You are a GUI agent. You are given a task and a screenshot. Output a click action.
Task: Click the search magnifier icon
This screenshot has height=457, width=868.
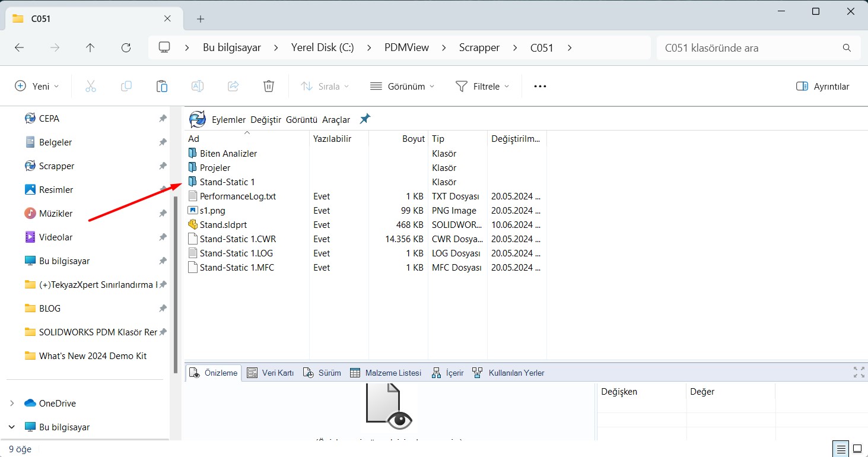tap(847, 48)
